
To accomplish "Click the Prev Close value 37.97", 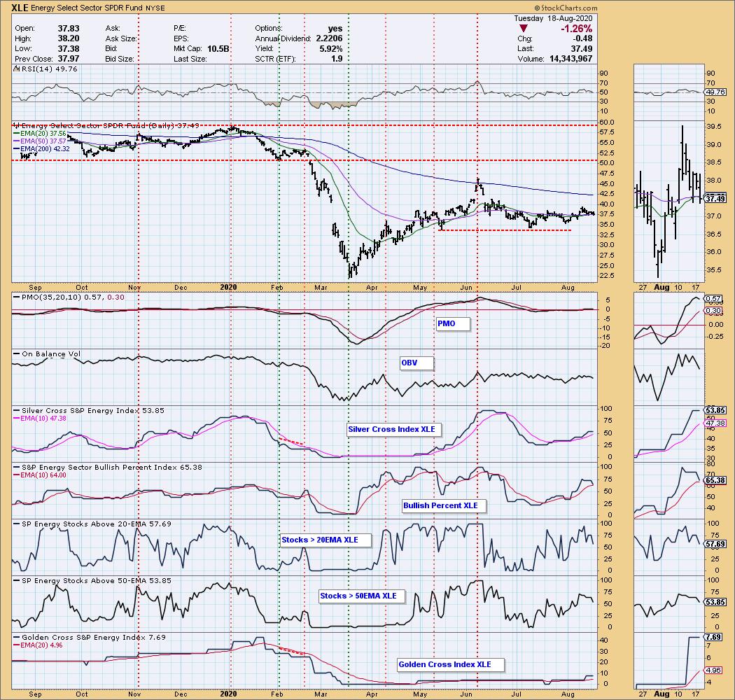I will [x=69, y=59].
